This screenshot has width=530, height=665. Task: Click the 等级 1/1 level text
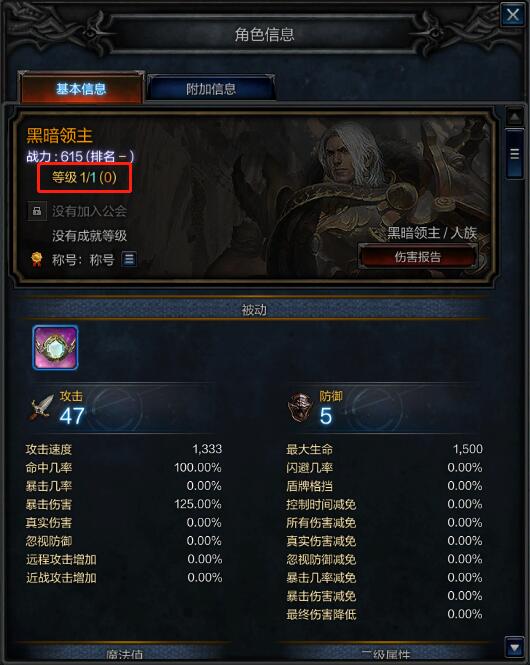tap(84, 177)
